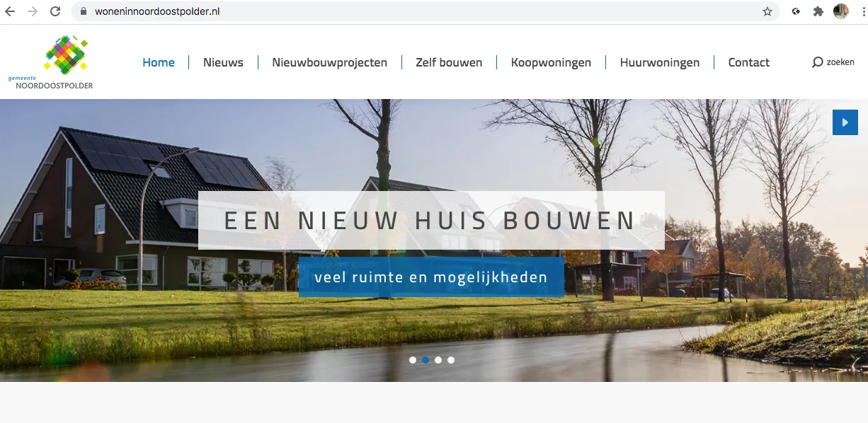
Task: Select the Home navigation item
Action: tap(159, 62)
